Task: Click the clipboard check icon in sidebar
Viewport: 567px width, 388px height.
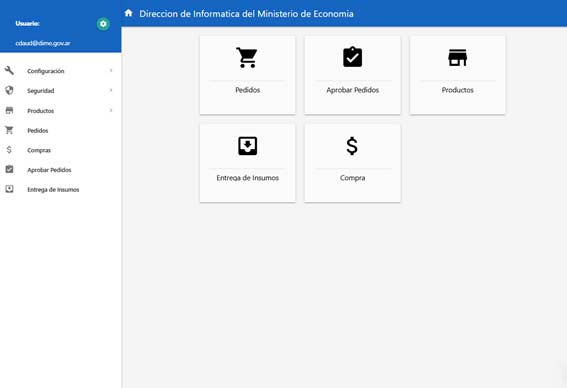Action: pos(9,169)
